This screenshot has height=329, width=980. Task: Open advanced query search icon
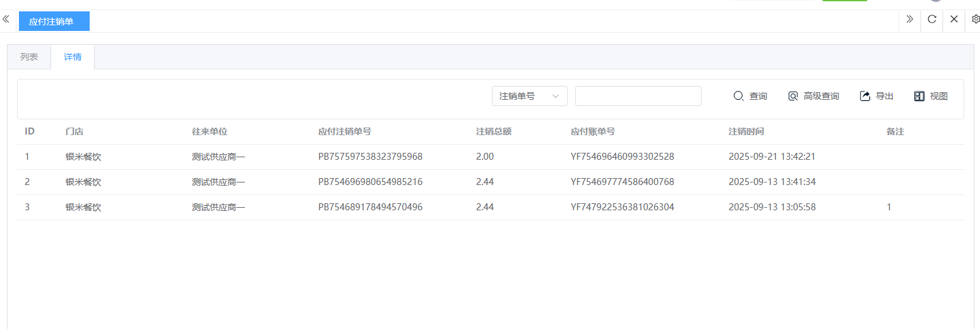click(x=793, y=96)
